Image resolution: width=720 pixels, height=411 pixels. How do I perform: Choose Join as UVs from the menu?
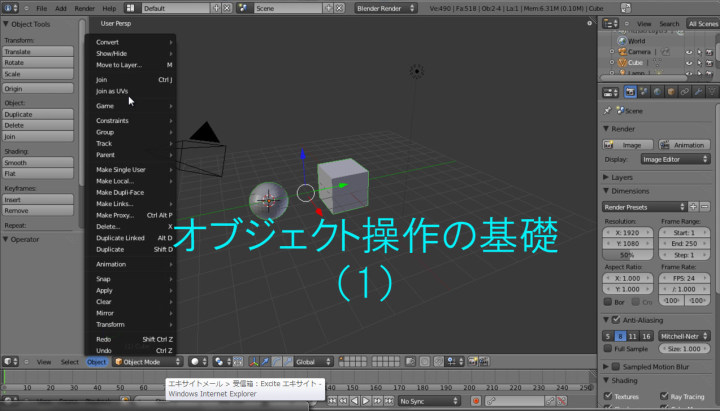pos(112,91)
